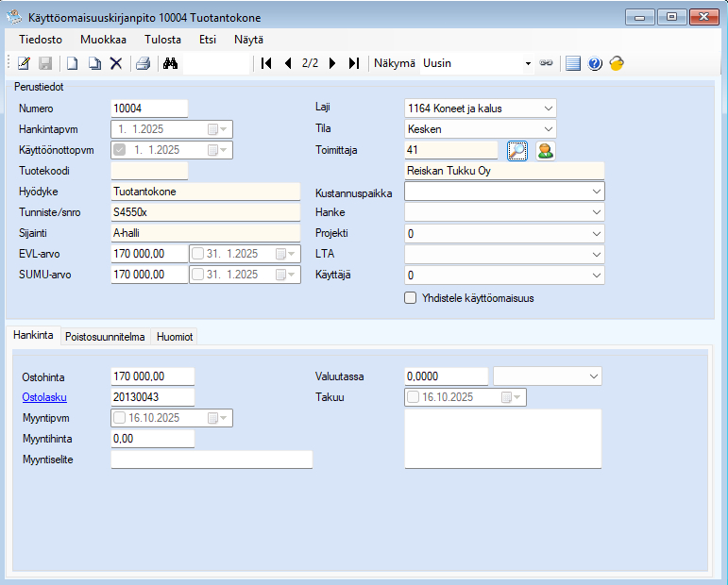Click the printer icon

coord(143,63)
